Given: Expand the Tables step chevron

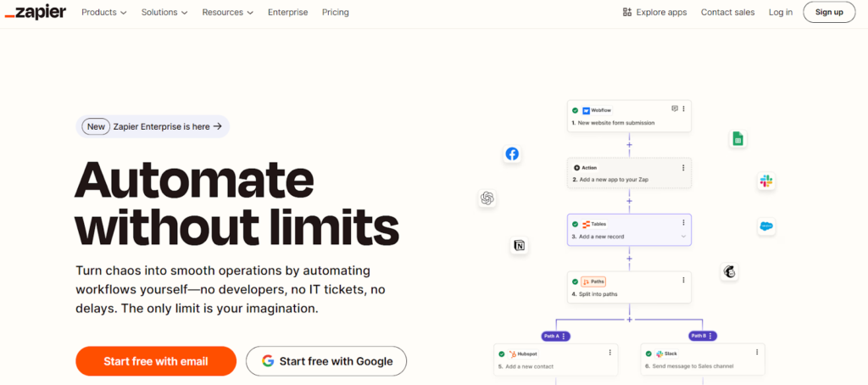Looking at the screenshot, I should tap(683, 237).
